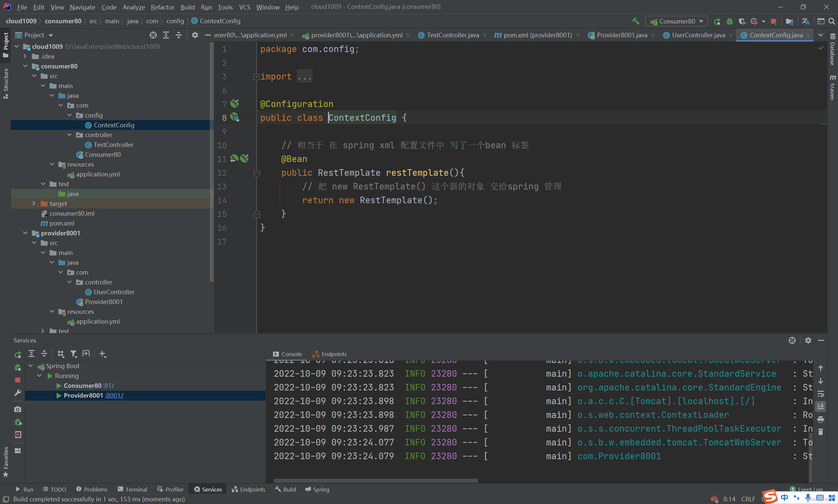The height and width of the screenshot is (504, 838).
Task: Click Select Opened File target icon in Project panel
Action: [x=153, y=35]
